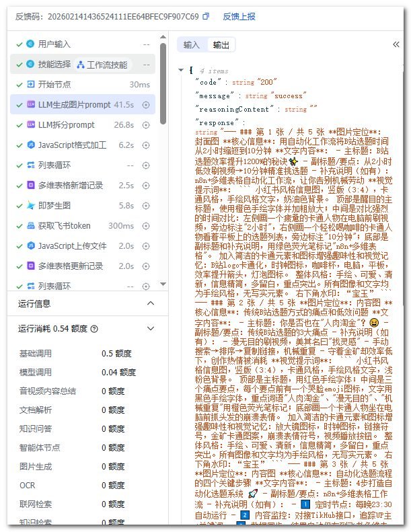Select the 获取飞书token step
The height and width of the screenshot is (532, 411).
click(x=83, y=225)
